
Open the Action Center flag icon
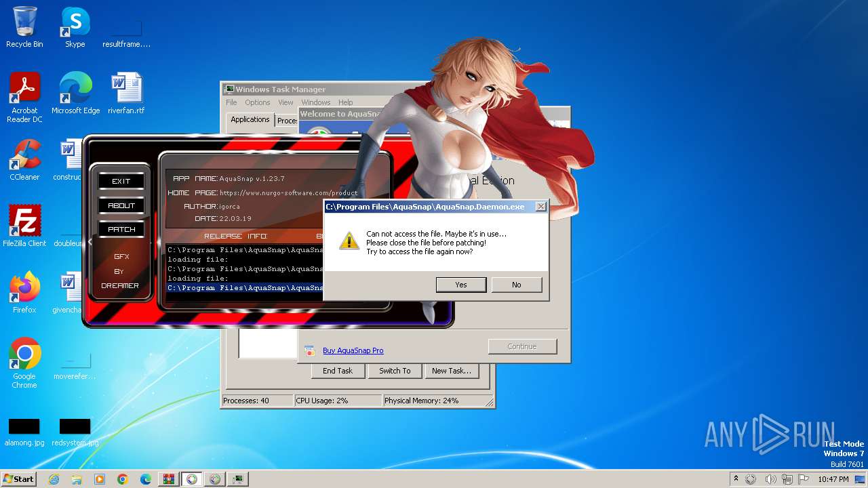click(804, 479)
